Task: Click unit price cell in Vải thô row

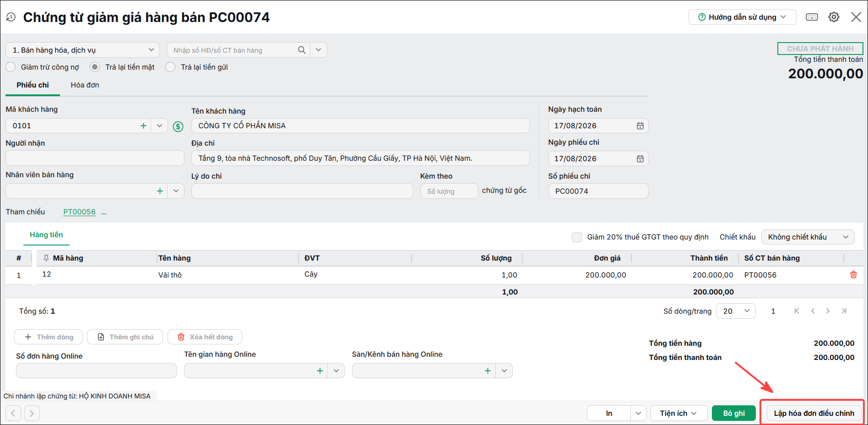Action: point(577,275)
